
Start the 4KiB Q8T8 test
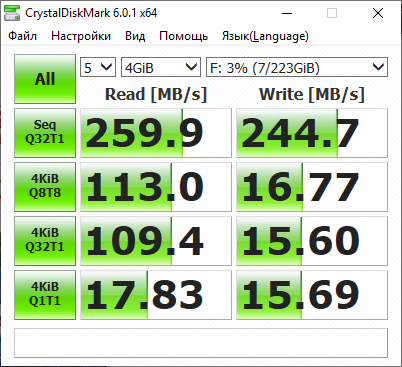coord(45,187)
